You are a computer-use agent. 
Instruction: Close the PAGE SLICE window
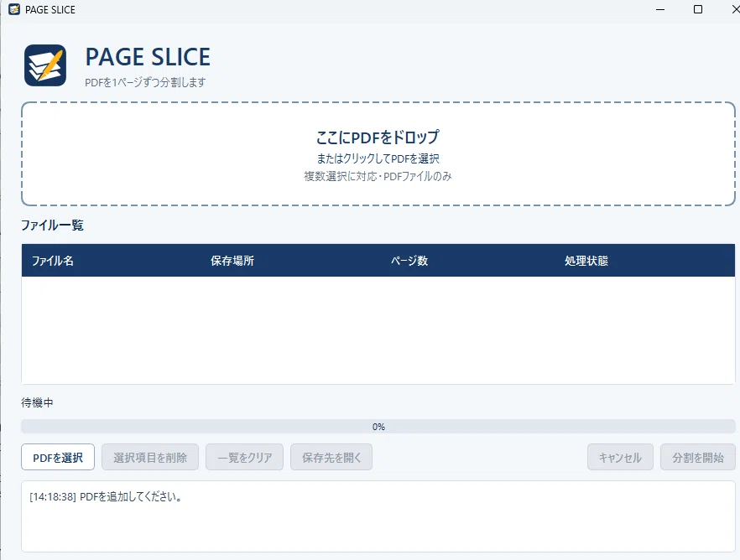point(735,9)
